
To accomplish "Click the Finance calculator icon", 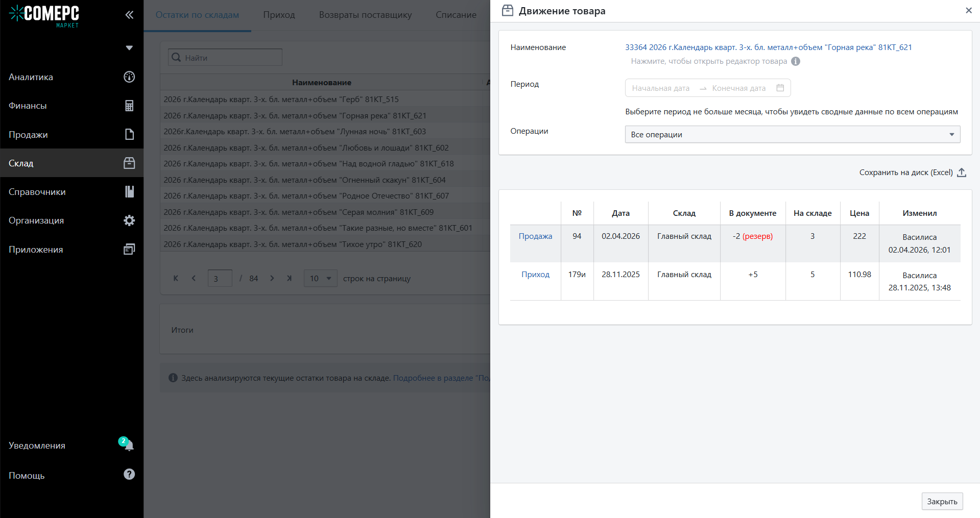I will pos(129,106).
